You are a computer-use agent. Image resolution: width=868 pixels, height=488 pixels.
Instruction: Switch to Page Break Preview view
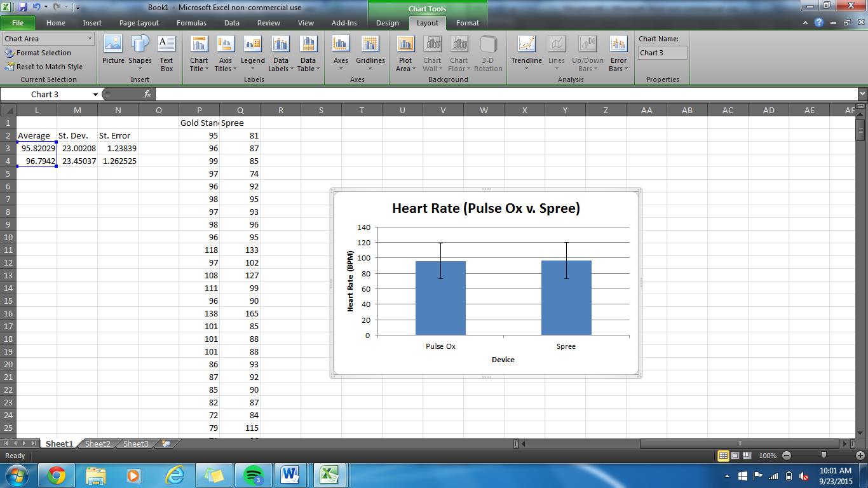[x=747, y=456]
